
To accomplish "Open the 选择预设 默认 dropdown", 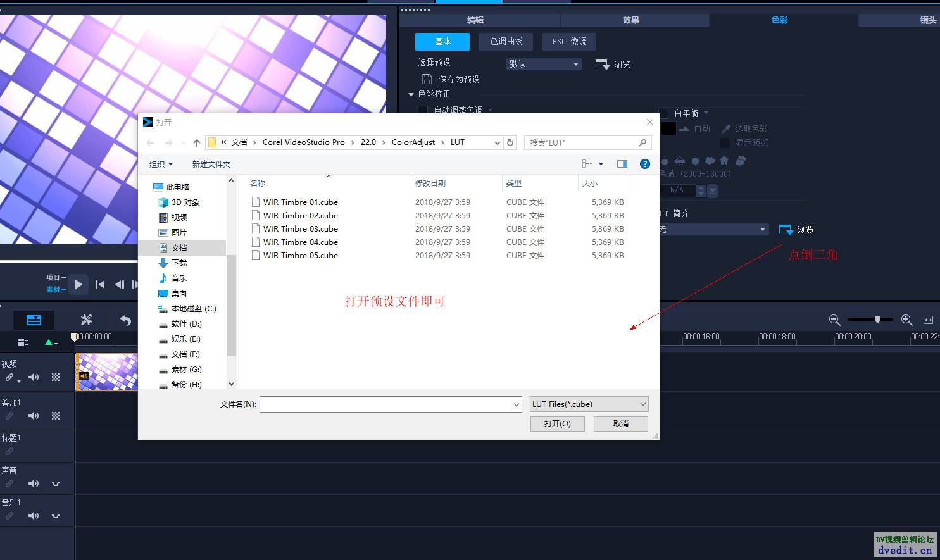I will 544,64.
